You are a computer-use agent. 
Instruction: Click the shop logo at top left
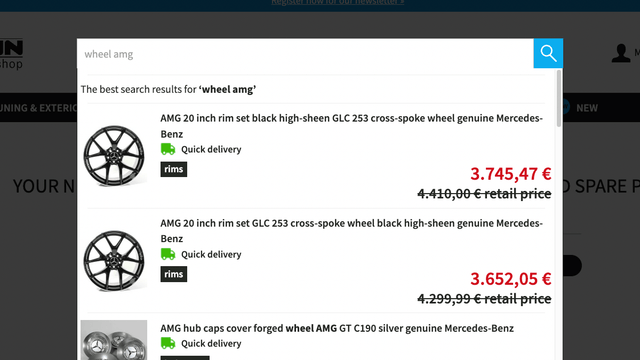[x=11, y=54]
